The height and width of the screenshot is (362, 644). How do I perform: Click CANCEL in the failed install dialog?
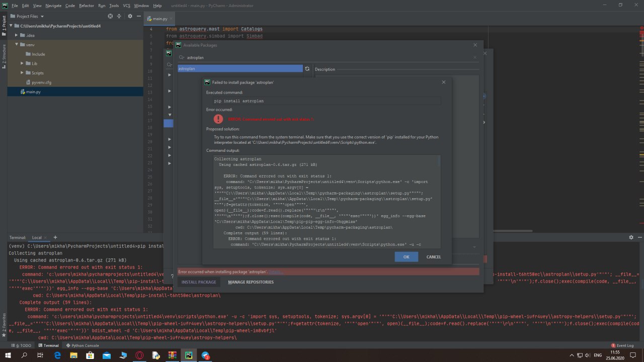tap(433, 257)
